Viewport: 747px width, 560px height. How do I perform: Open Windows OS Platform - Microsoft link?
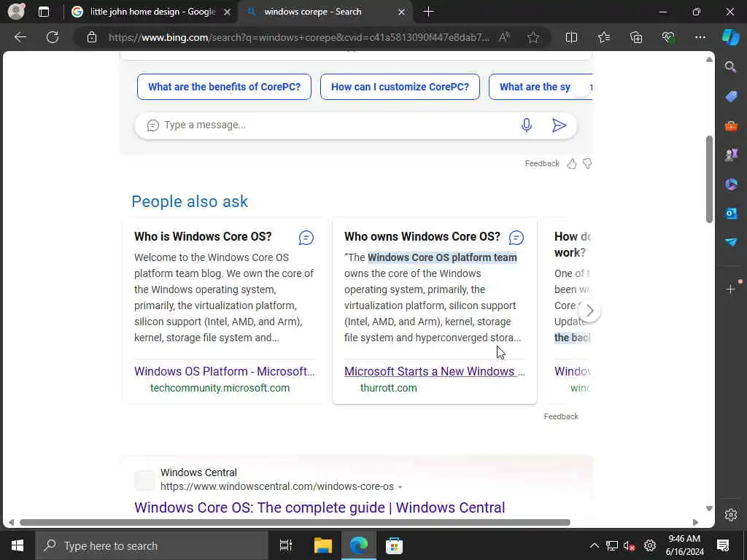(225, 371)
